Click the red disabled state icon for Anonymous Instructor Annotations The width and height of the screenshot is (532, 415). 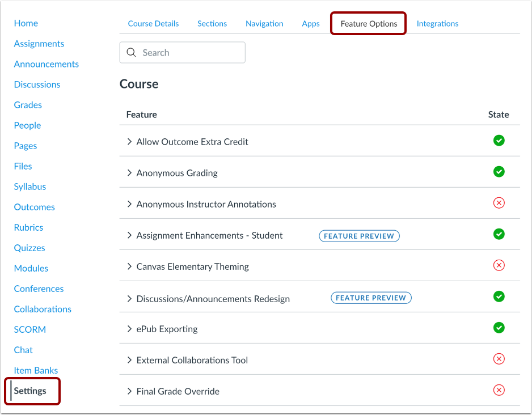click(499, 203)
